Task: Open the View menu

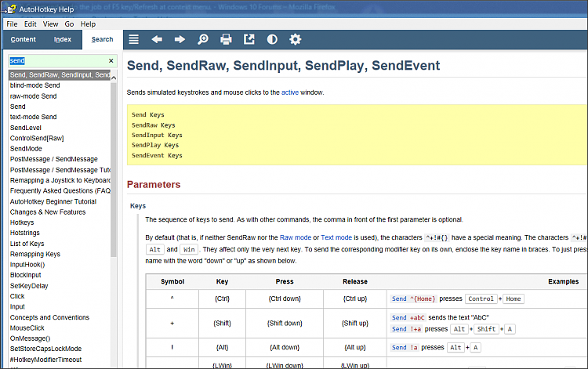Action: point(51,24)
